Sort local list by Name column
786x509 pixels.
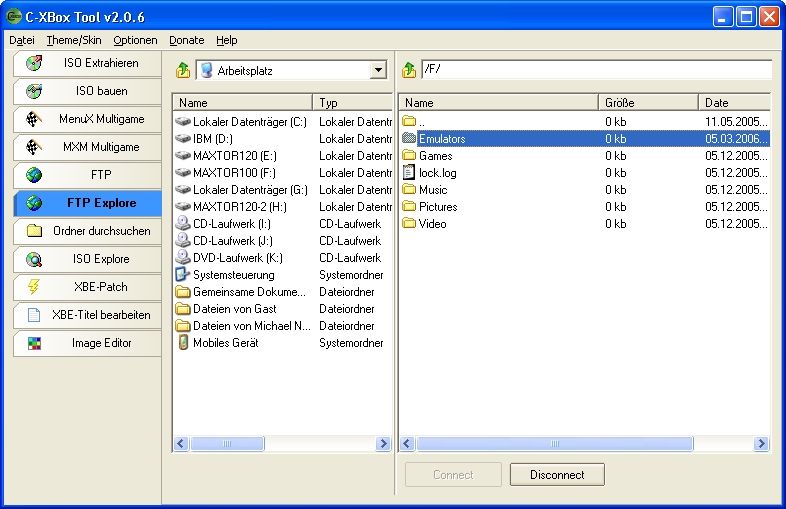243,103
